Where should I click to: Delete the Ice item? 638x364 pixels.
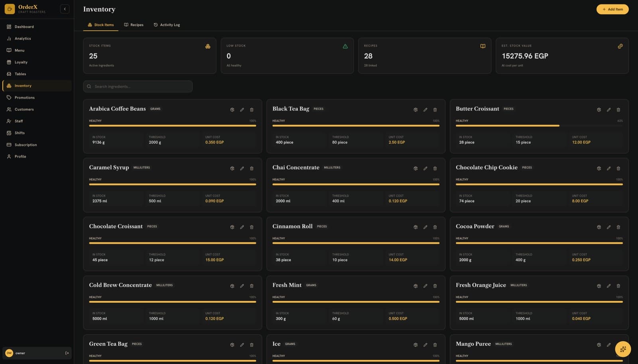[x=435, y=345]
